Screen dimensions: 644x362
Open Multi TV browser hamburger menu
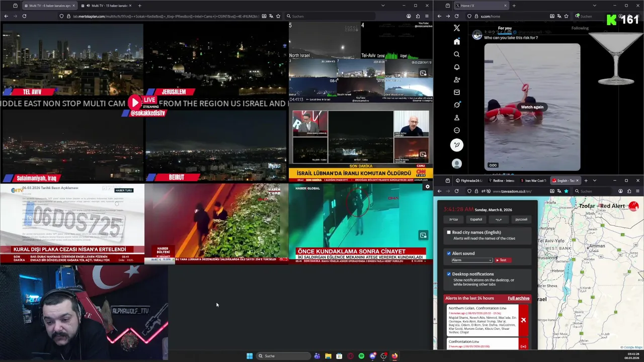pos(427,16)
